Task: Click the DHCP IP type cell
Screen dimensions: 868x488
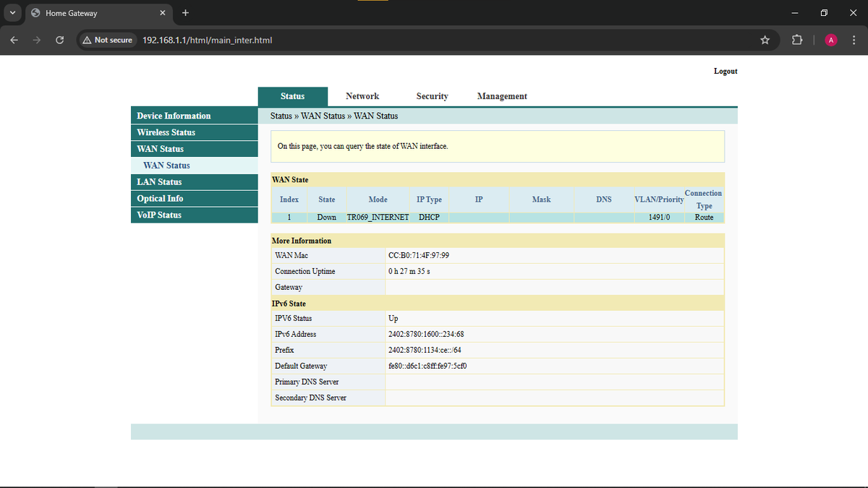Action: tap(430, 217)
